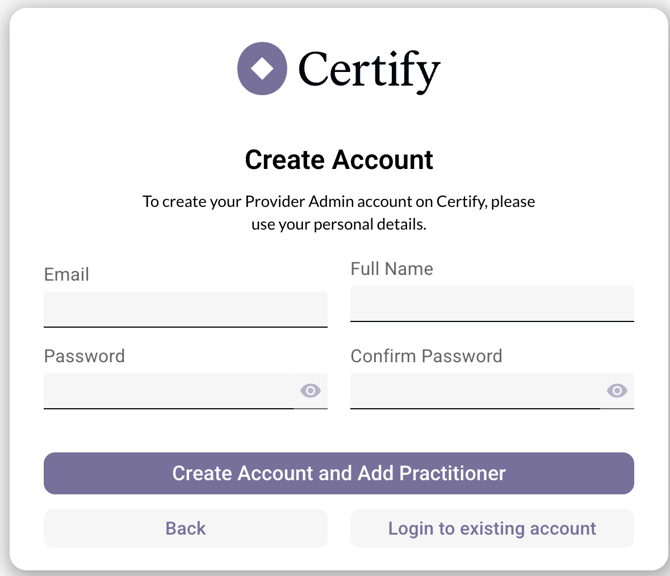670x576 pixels.
Task: Click the Create Account heading
Action: pyautogui.click(x=339, y=160)
